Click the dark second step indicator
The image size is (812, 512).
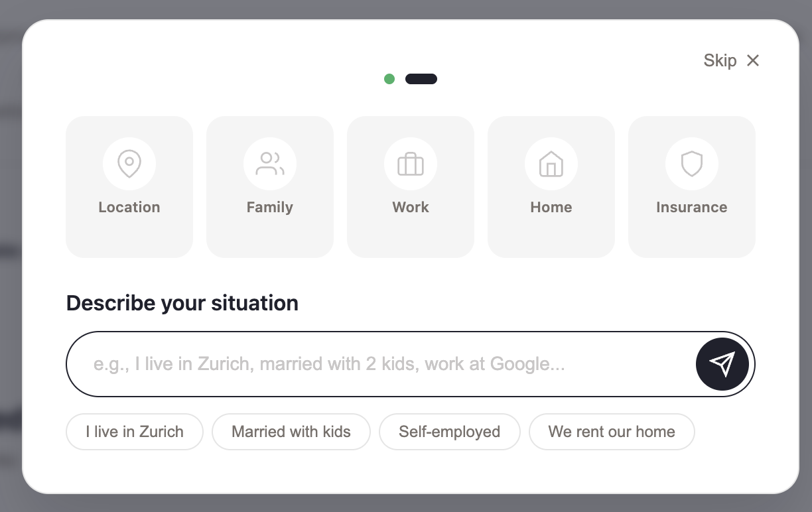pyautogui.click(x=421, y=79)
